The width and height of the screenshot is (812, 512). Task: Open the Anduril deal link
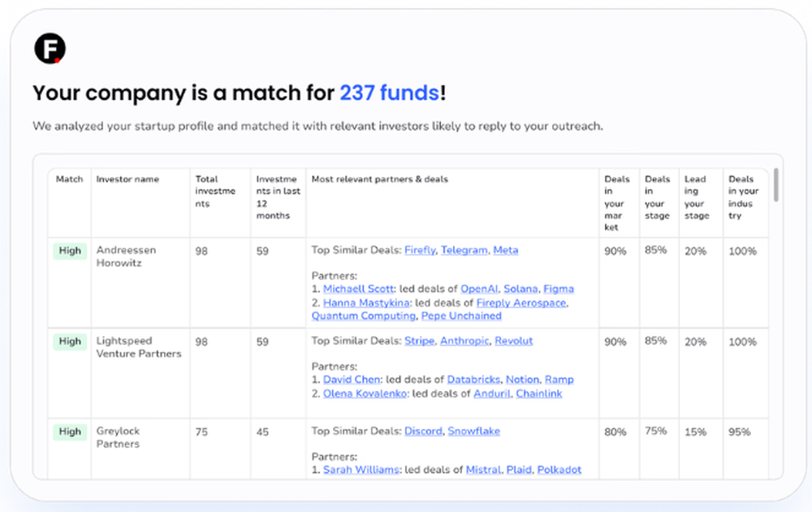[x=492, y=394]
